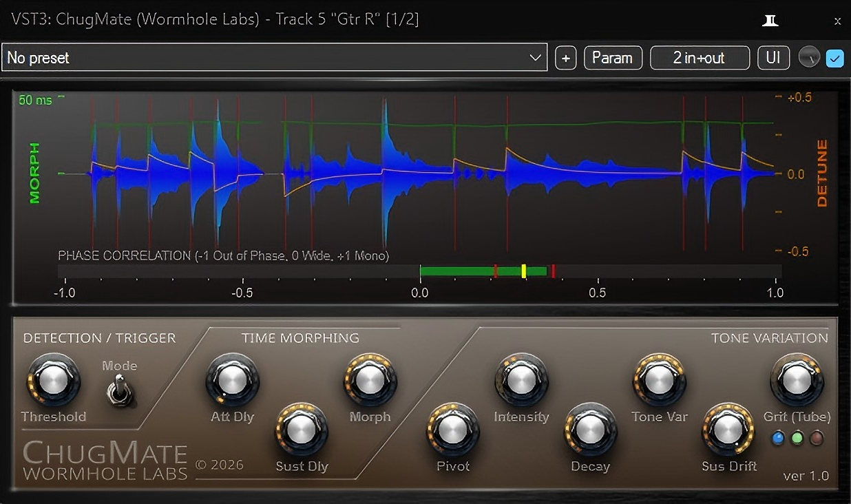The width and height of the screenshot is (851, 504).
Task: Flip the Mode toggle switch
Action: click(x=120, y=393)
